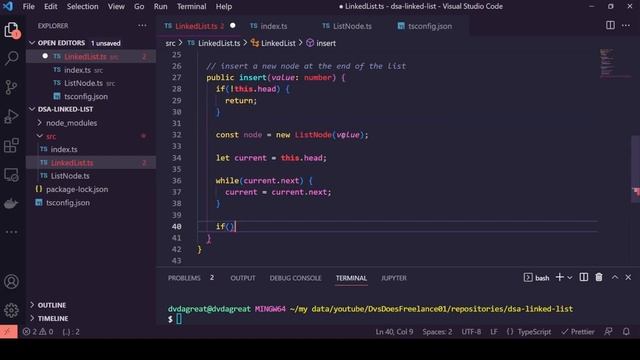Open the Remote Explorer view
The image size is (640, 360).
pos(11,175)
